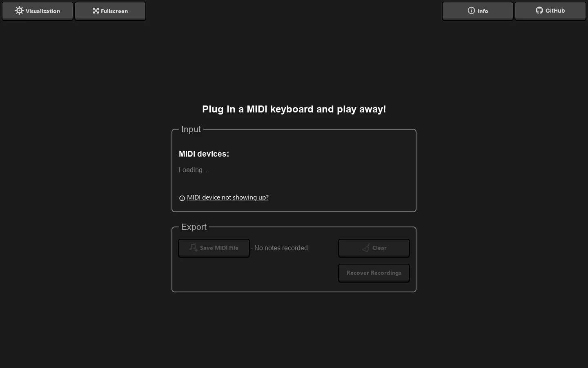
Task: Click the 'MIDI device not showing up?' link
Action: click(x=227, y=197)
